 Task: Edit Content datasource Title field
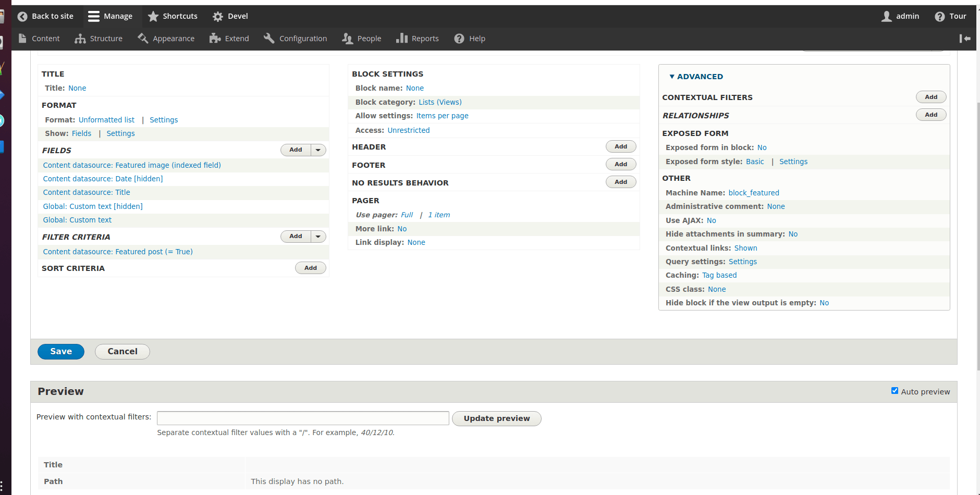tap(87, 192)
